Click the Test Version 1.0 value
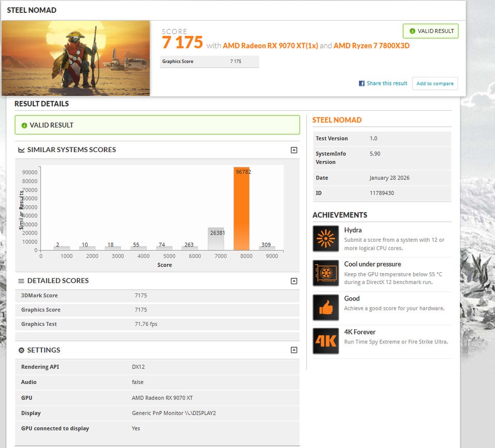This screenshot has height=448, width=495. [x=373, y=138]
